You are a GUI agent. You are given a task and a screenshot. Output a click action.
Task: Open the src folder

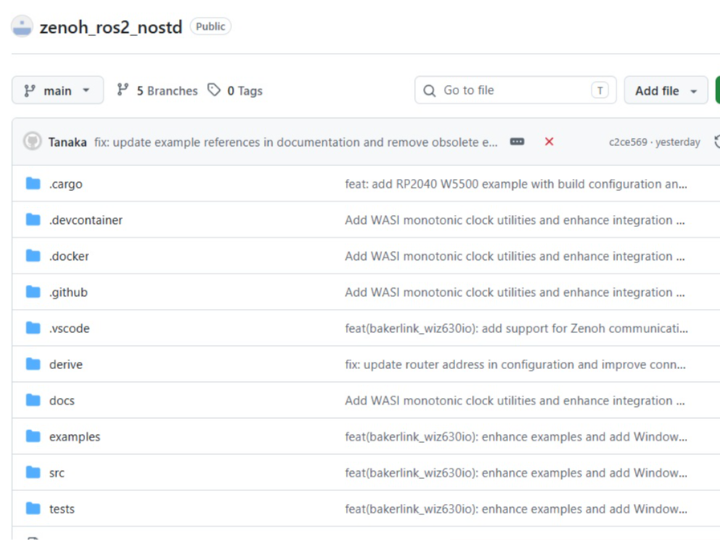coord(57,473)
